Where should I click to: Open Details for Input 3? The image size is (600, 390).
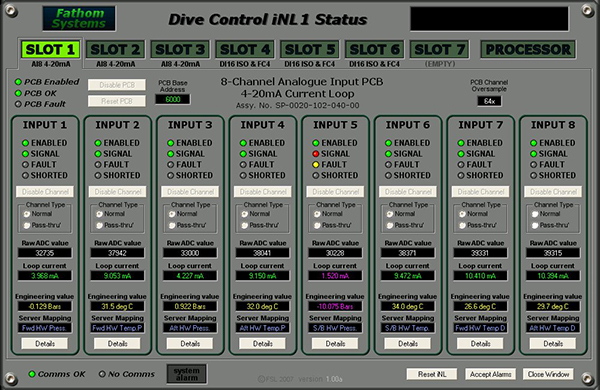click(190, 344)
